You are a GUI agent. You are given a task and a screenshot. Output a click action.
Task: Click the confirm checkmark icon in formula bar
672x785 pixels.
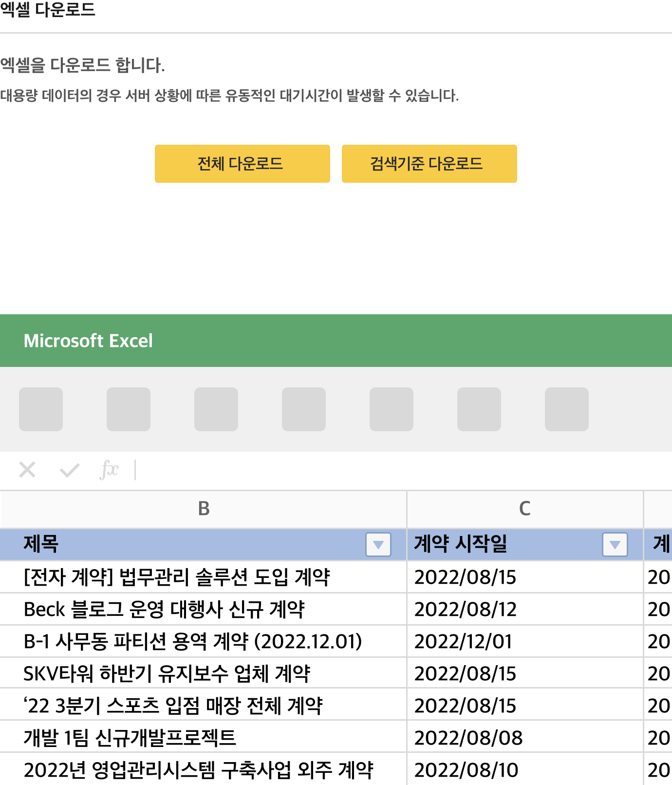pyautogui.click(x=69, y=470)
